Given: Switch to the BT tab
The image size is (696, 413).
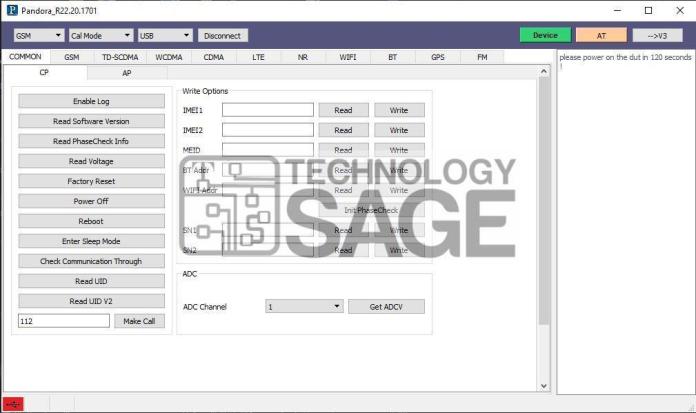Looking at the screenshot, I should coord(392,57).
